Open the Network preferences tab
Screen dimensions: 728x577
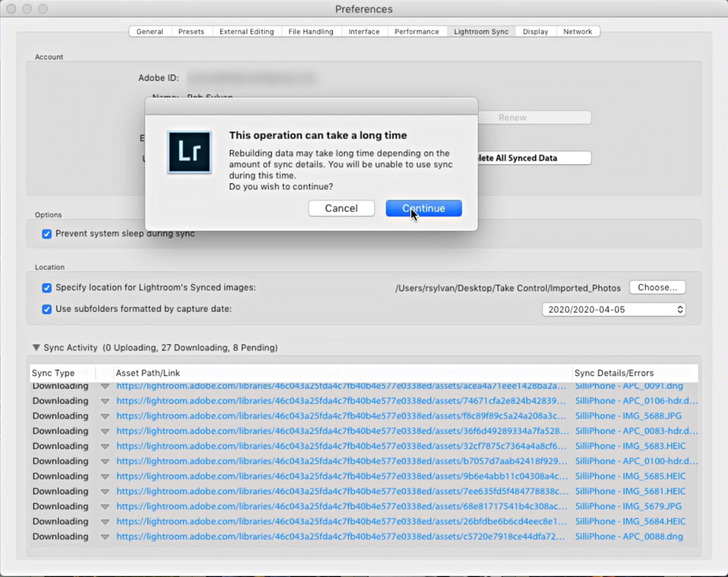[x=578, y=31]
